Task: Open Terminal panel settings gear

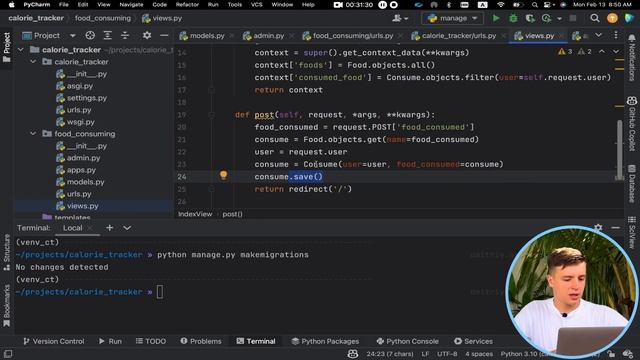Action: click(x=598, y=227)
